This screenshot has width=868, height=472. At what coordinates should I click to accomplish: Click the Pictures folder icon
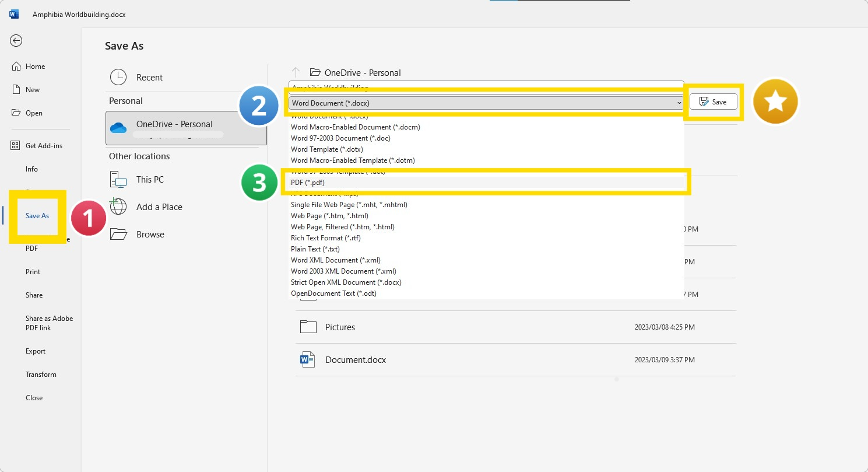(308, 327)
